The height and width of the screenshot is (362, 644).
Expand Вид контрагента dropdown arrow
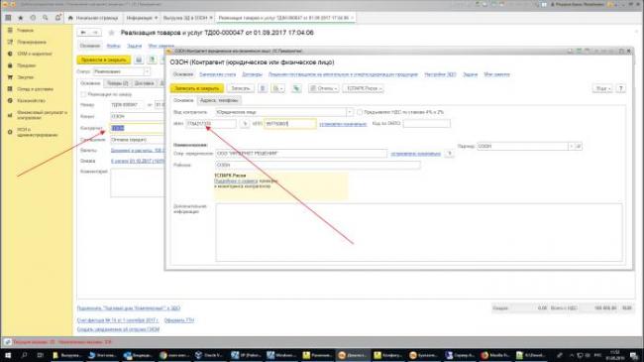tap(350, 112)
